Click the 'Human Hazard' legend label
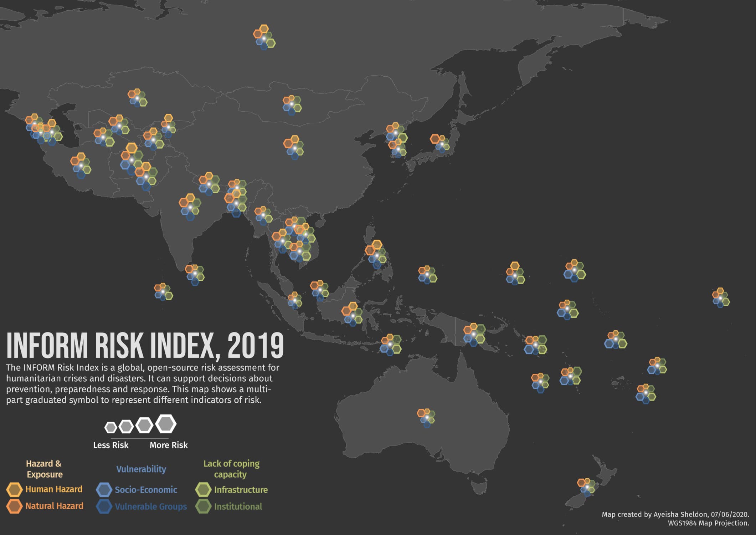 click(54, 489)
